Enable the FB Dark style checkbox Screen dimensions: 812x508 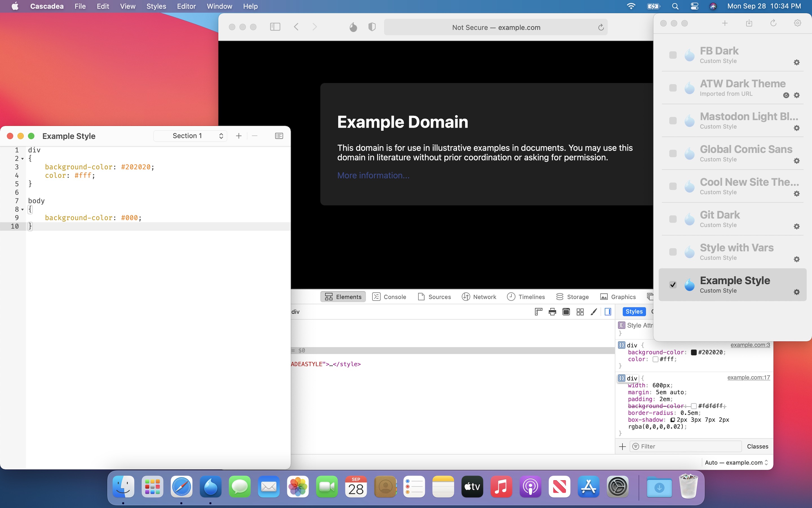pyautogui.click(x=673, y=55)
